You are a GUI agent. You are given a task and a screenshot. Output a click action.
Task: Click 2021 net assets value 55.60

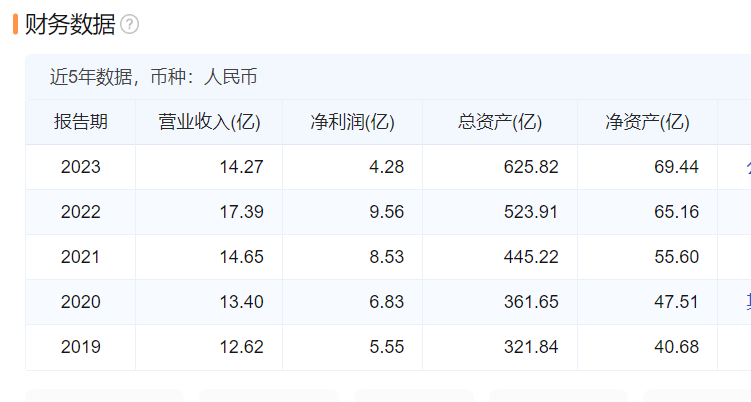pos(677,257)
